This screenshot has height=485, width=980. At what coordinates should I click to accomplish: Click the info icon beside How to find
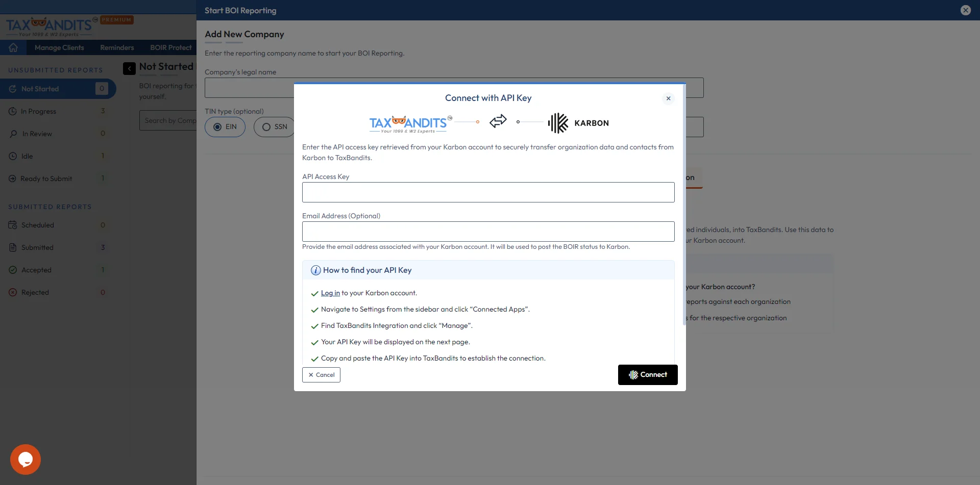coord(316,270)
